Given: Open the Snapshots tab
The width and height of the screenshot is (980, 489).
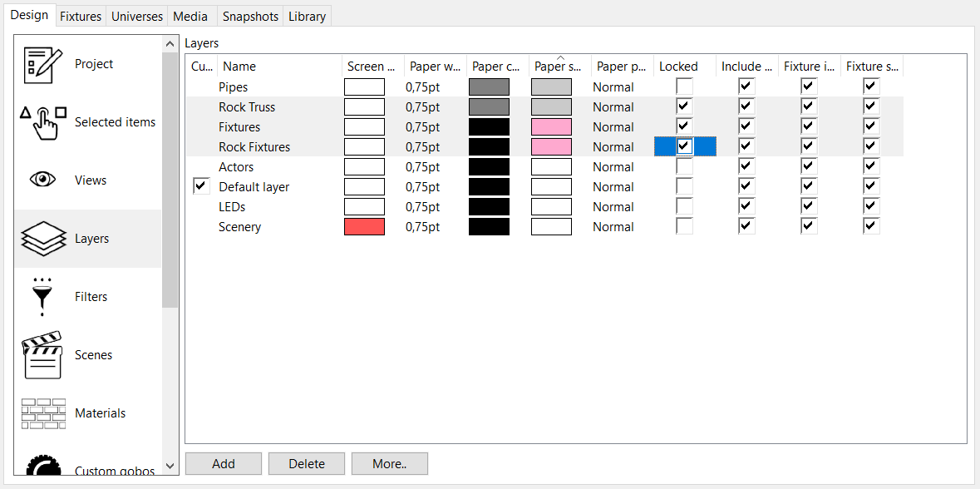Looking at the screenshot, I should click(x=250, y=16).
